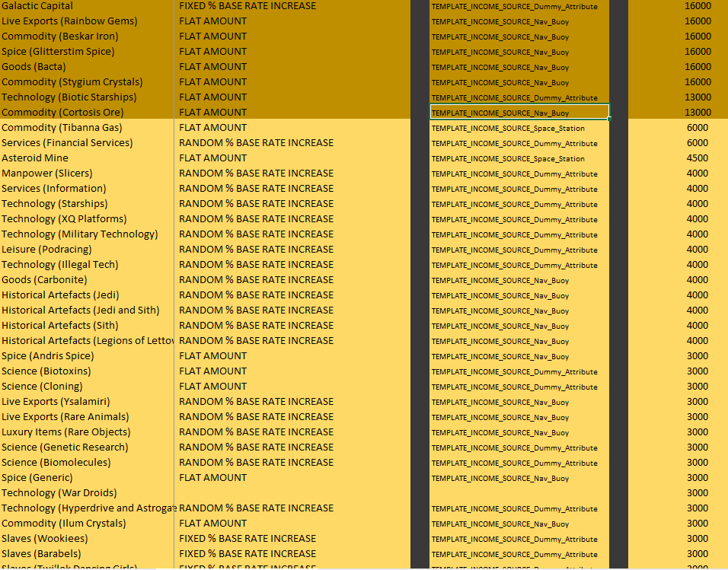Click Space_Station template in Asteroid Mine row
Screen dimensions: 728x570
508,159
